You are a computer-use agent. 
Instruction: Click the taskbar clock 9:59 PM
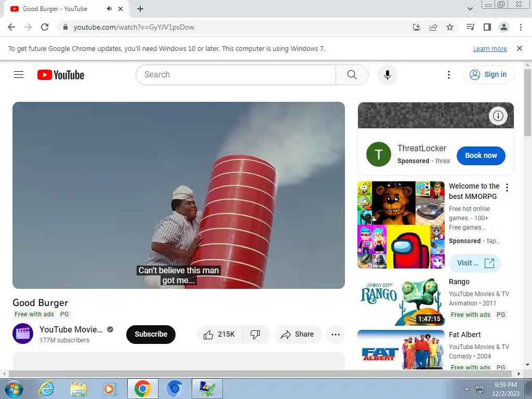pos(506,385)
